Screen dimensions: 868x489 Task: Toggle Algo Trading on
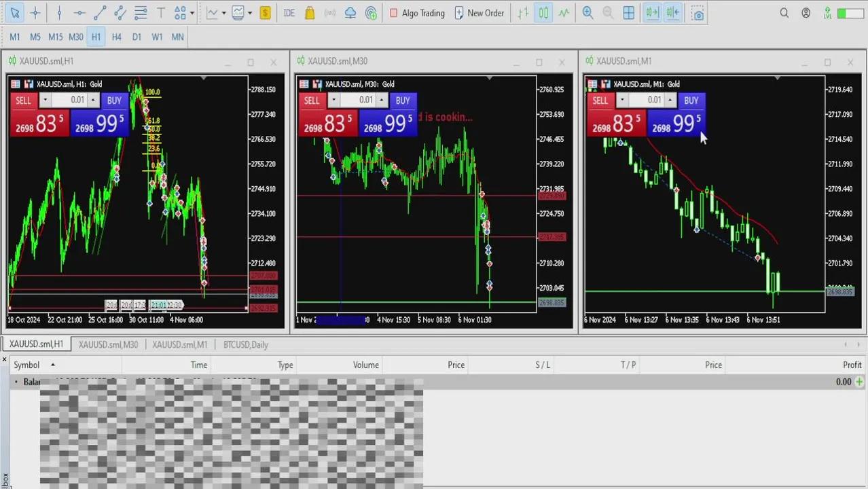click(416, 13)
